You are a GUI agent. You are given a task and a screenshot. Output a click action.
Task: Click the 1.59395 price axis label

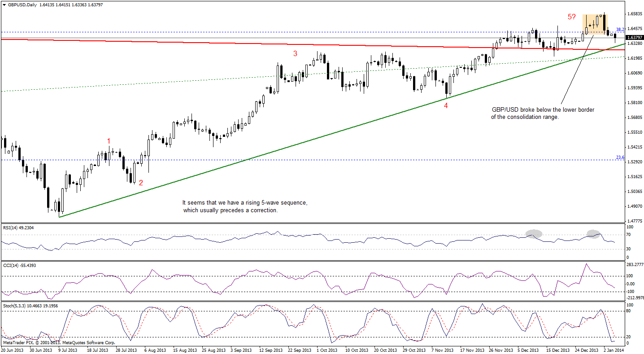(635, 88)
